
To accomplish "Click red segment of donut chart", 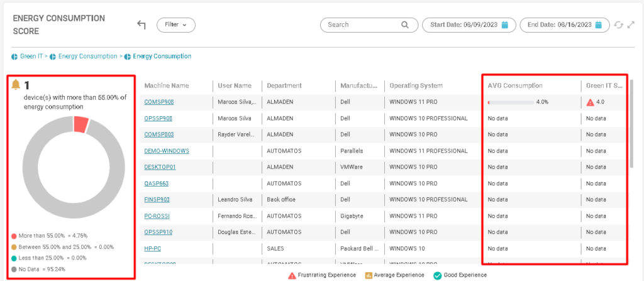I will click(x=80, y=123).
